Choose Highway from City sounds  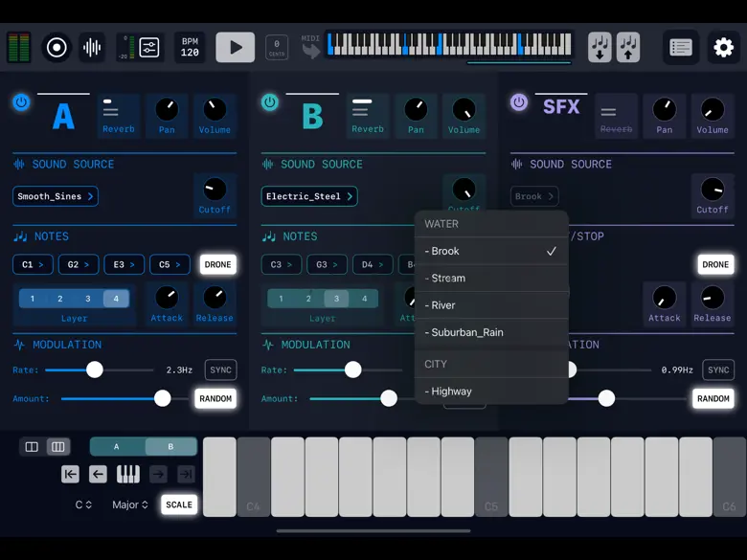click(x=491, y=392)
